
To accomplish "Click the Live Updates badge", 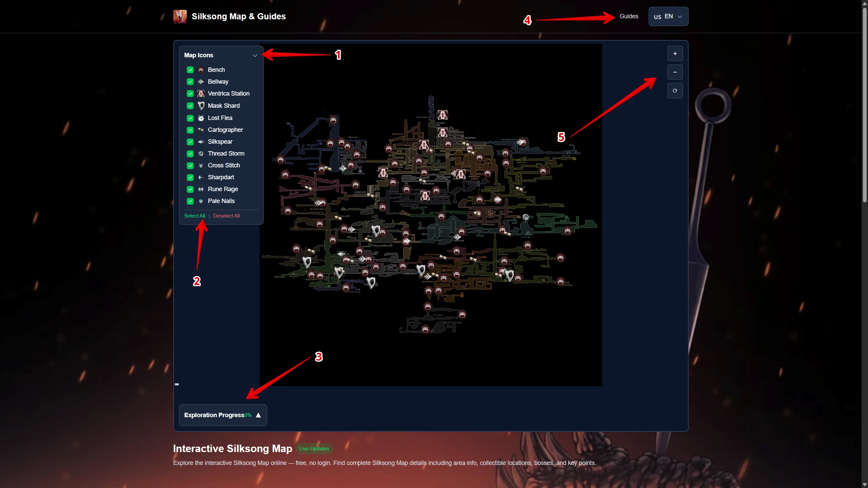I will coord(314,449).
